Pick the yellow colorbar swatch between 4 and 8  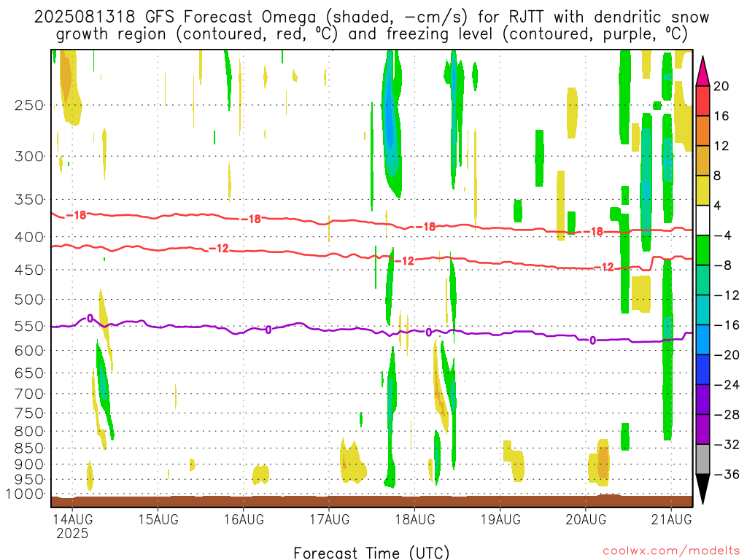703,190
